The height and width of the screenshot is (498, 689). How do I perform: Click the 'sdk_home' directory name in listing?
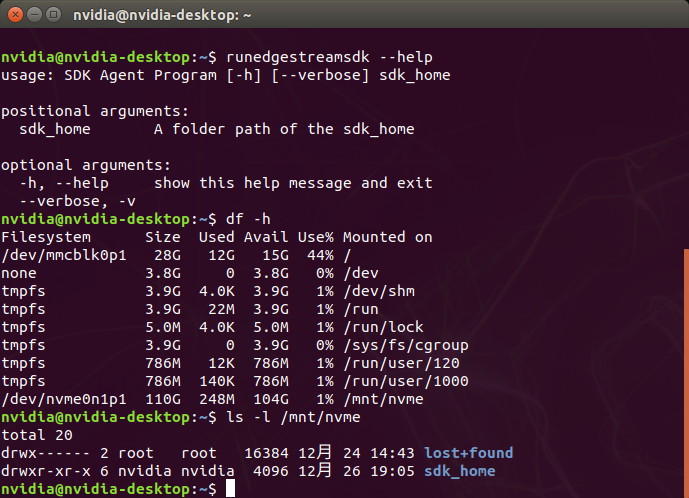coord(460,472)
